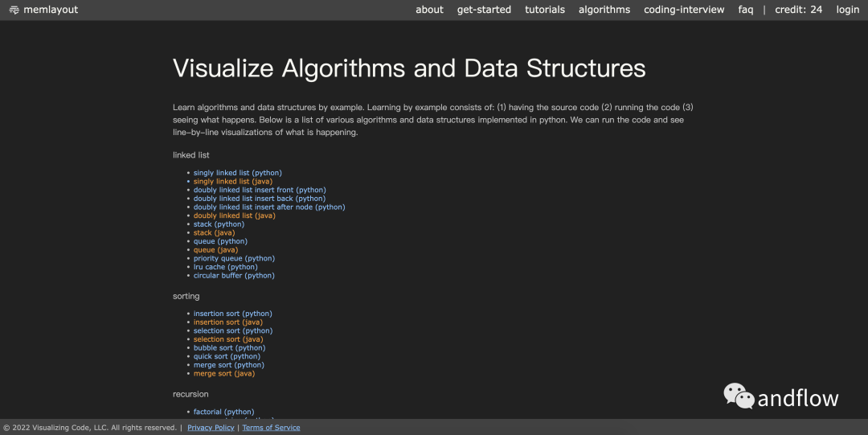Open insertion sort (python) link
This screenshot has width=868, height=435.
(x=232, y=314)
